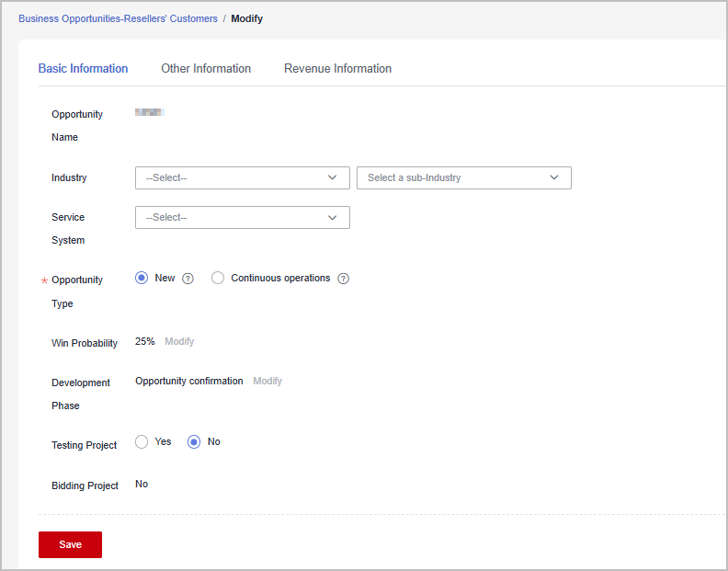728x571 pixels.
Task: Click the 25% Win Probability value
Action: tap(144, 341)
